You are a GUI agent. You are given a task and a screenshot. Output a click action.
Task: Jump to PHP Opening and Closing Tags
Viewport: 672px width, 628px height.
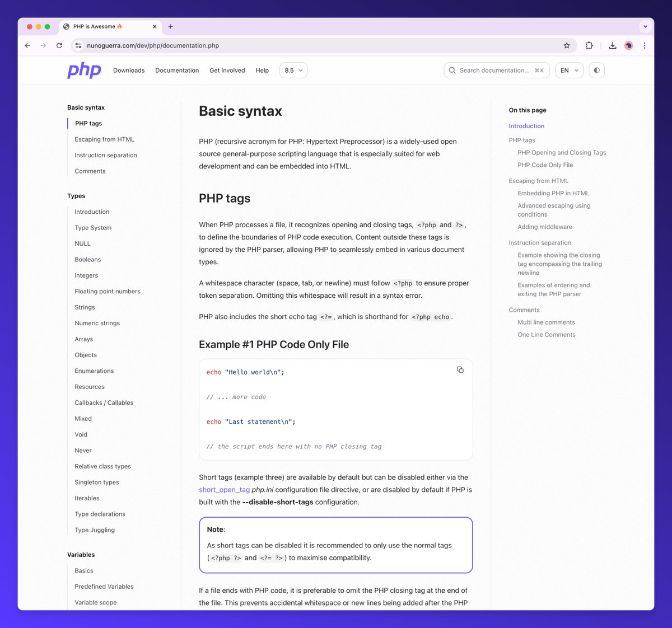(562, 153)
